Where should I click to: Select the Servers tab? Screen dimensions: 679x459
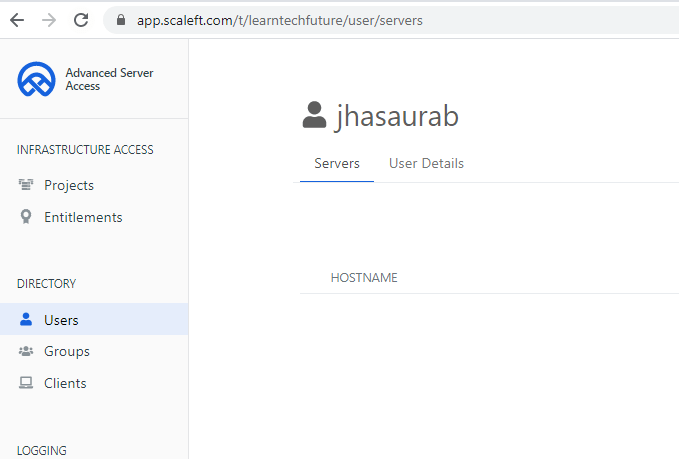(337, 163)
